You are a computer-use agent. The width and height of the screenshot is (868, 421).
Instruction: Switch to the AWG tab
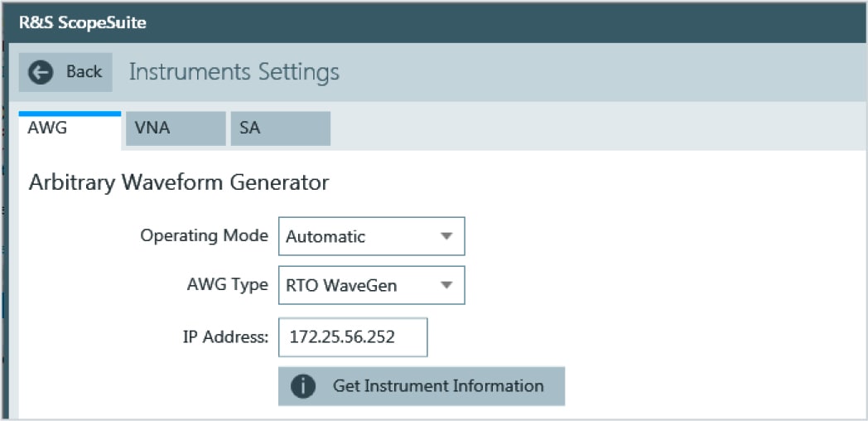70,129
